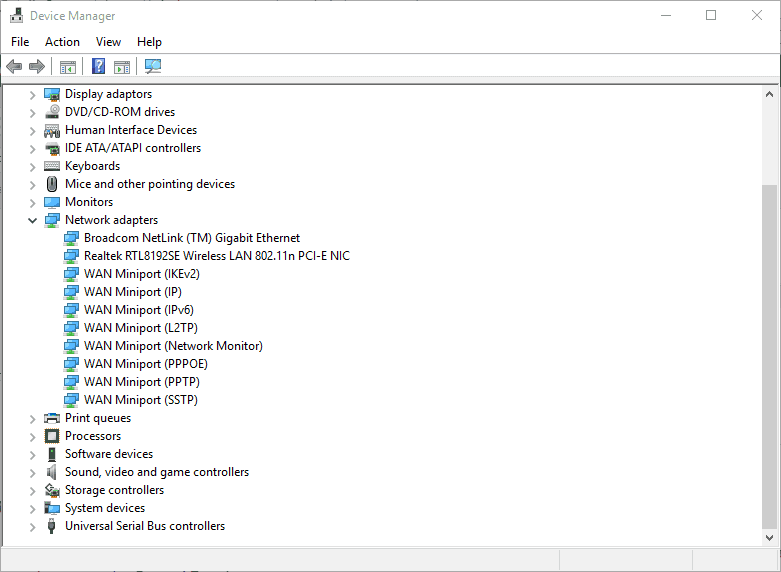The width and height of the screenshot is (781, 572).
Task: Expand the Keyboards node
Action: pos(32,166)
